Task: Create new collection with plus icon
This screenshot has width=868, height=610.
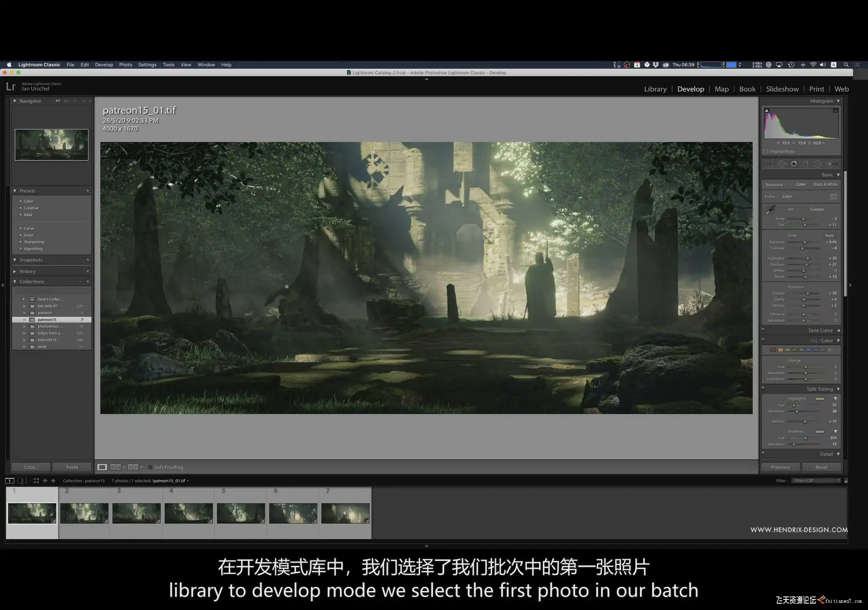Action: coord(88,282)
